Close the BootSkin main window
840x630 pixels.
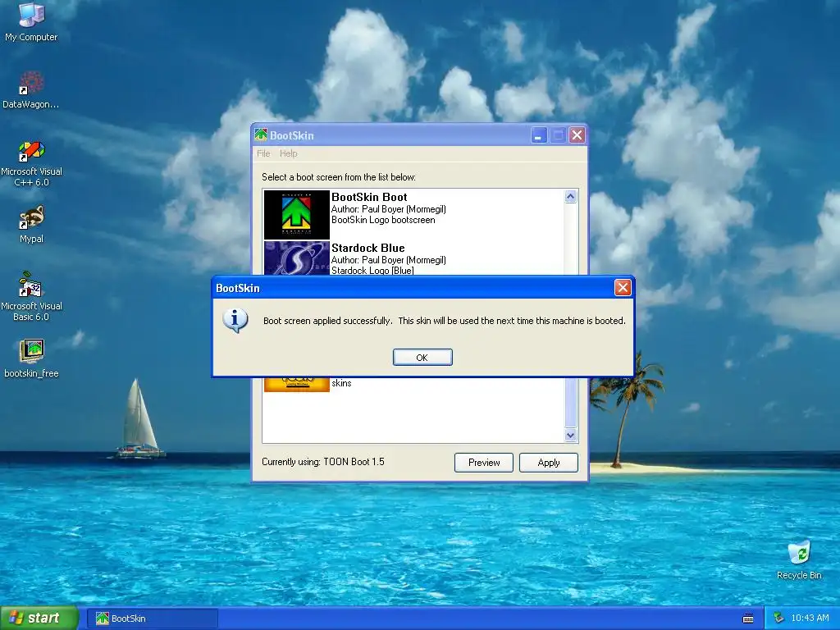(x=577, y=135)
